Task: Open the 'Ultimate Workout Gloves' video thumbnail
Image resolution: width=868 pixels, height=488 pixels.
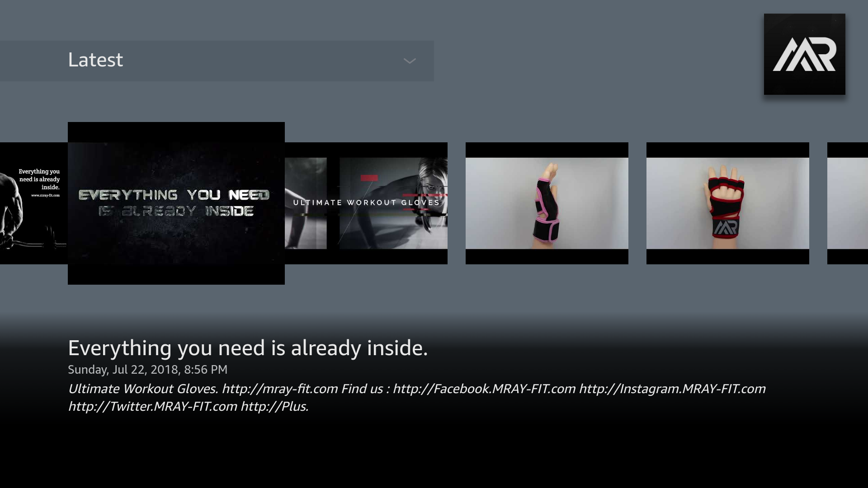Action: click(x=365, y=203)
